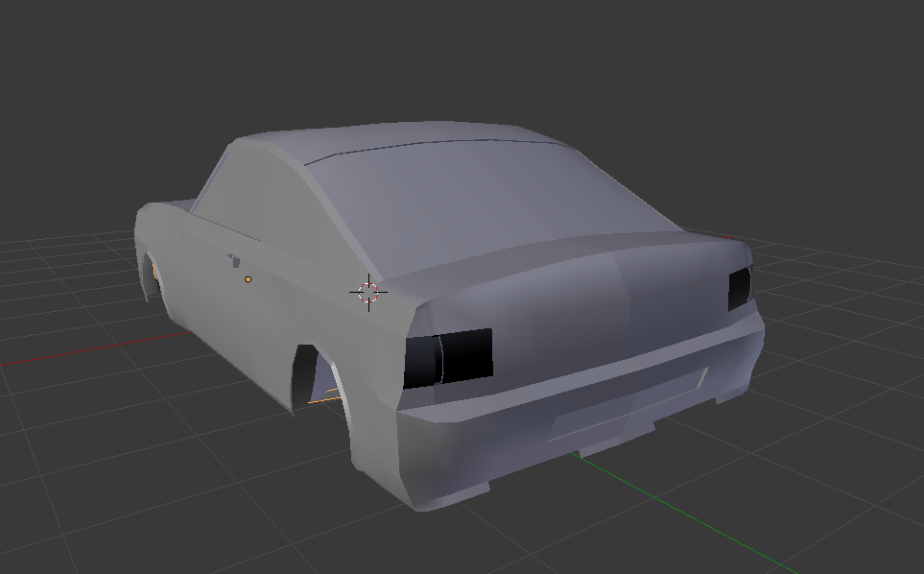Click the 3D cursor crosshair in the viewport
This screenshot has height=574, width=924.
pyautogui.click(x=368, y=293)
